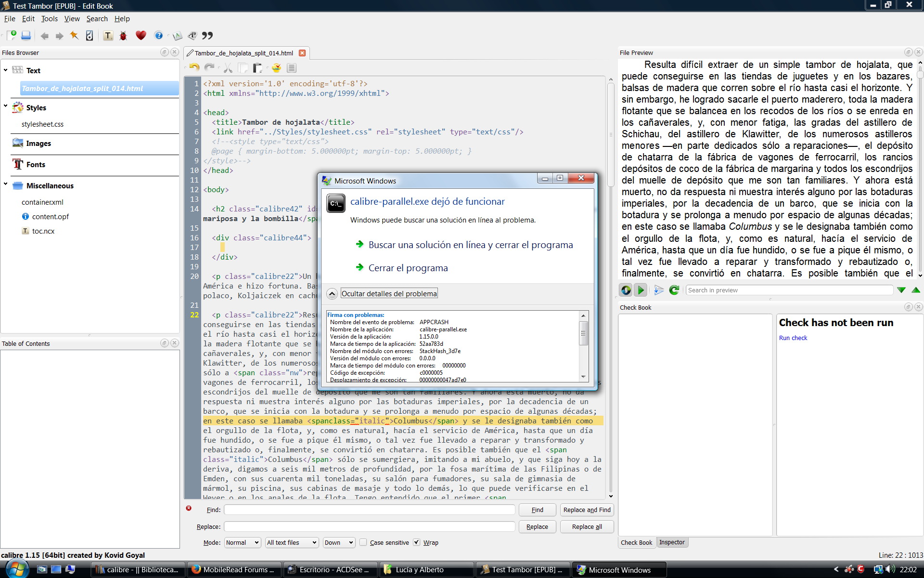Click the red heart donate icon

click(x=141, y=35)
